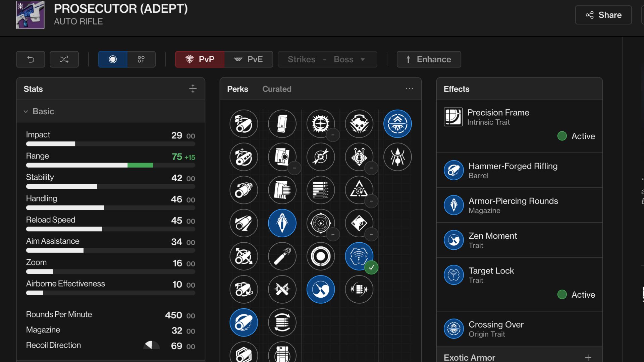This screenshot has height=362, width=644.
Task: Click the shuffle randomize perks icon
Action: [x=64, y=59]
